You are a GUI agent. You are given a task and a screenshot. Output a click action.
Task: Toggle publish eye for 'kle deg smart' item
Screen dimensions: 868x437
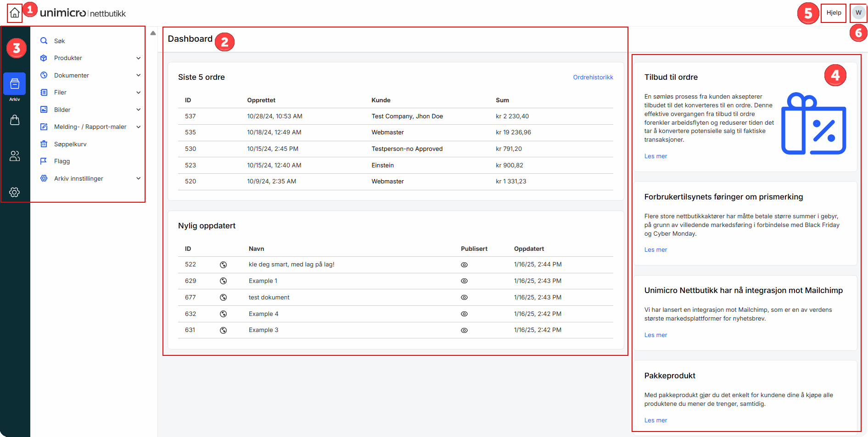[464, 265]
